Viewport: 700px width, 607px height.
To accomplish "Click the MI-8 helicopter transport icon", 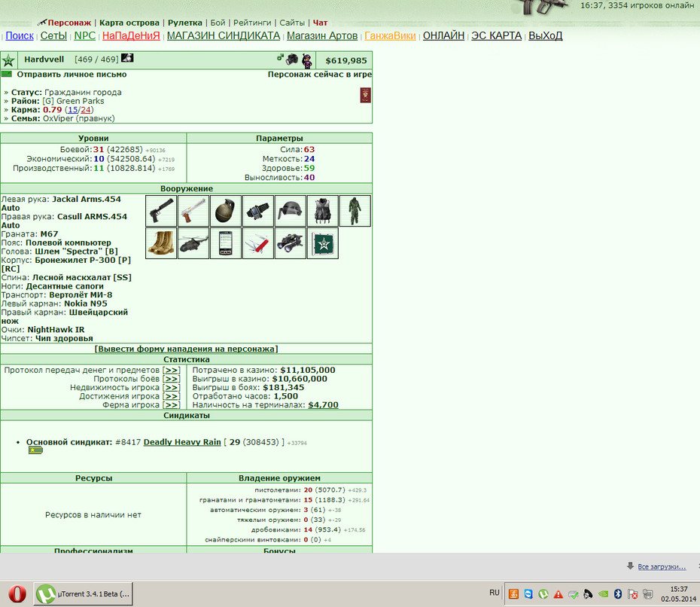I will tap(193, 243).
